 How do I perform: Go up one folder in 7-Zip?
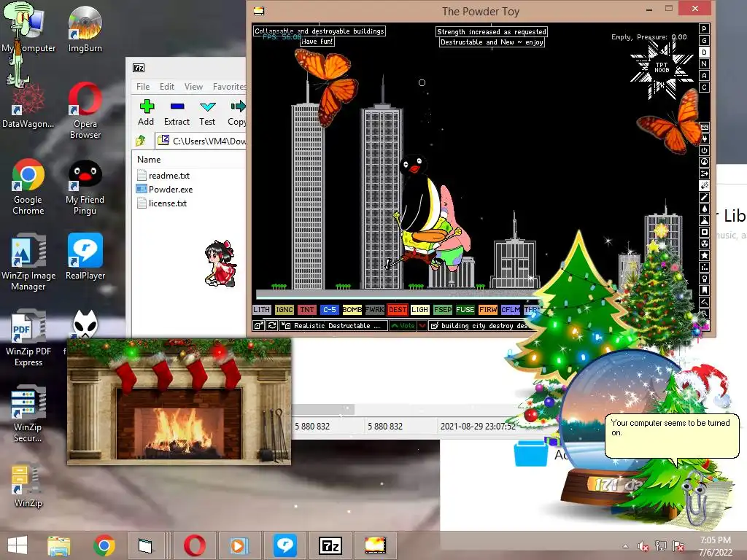pyautogui.click(x=141, y=141)
